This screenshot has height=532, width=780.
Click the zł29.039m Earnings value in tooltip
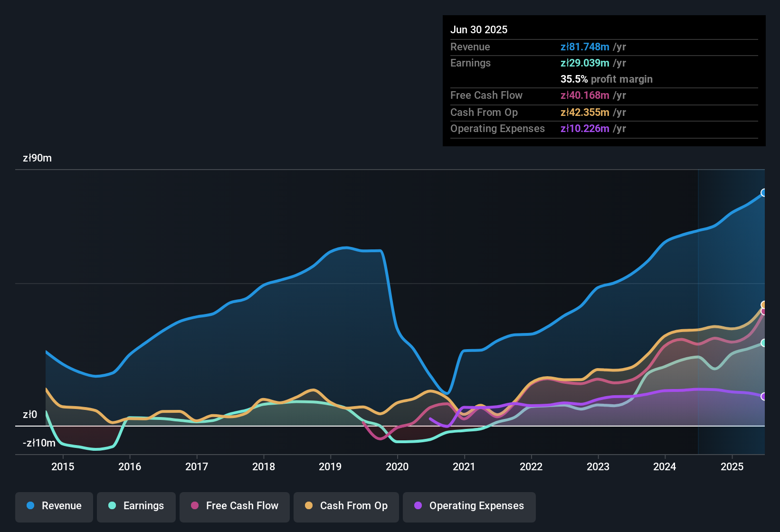point(584,63)
